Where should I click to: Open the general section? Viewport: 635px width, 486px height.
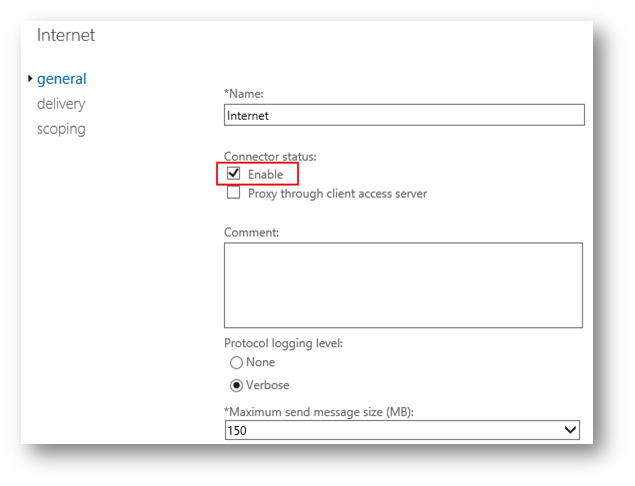[x=62, y=79]
